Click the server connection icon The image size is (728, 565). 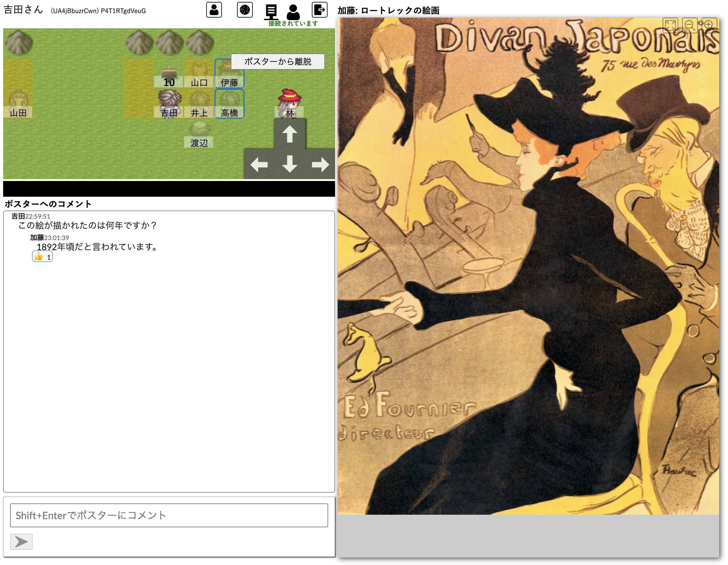click(x=271, y=12)
